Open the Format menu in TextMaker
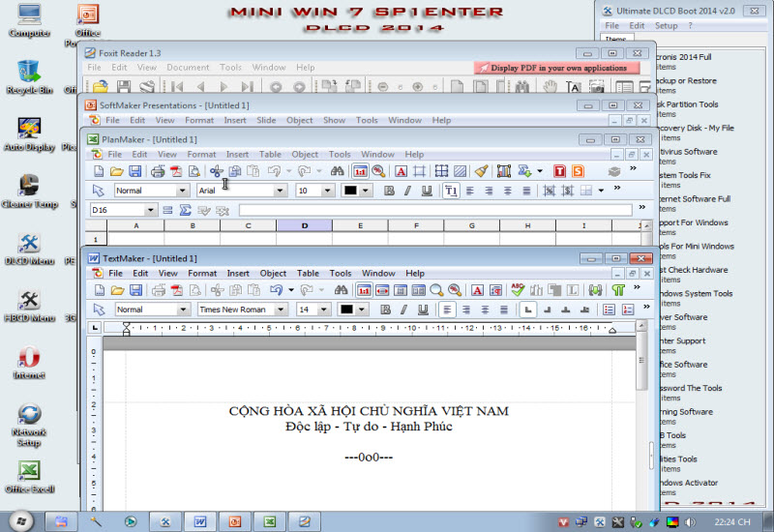 pyautogui.click(x=202, y=274)
